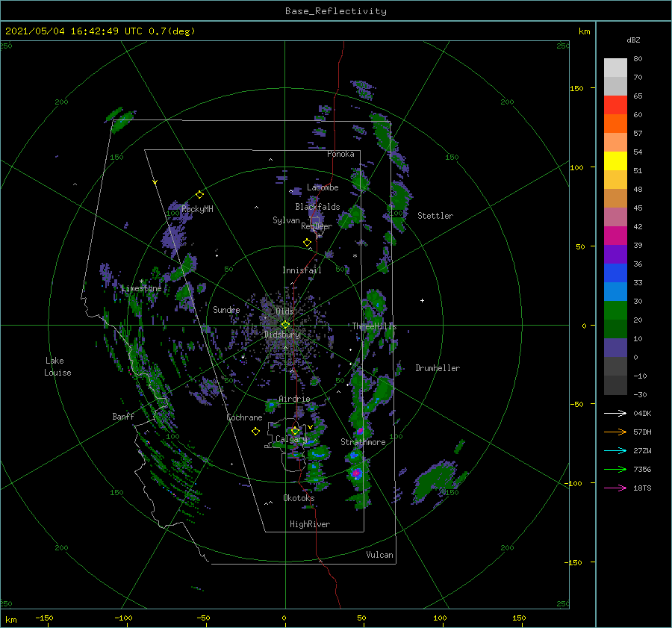The width and height of the screenshot is (672, 628).
Task: Click the Stettler town label
Action: tap(435, 216)
